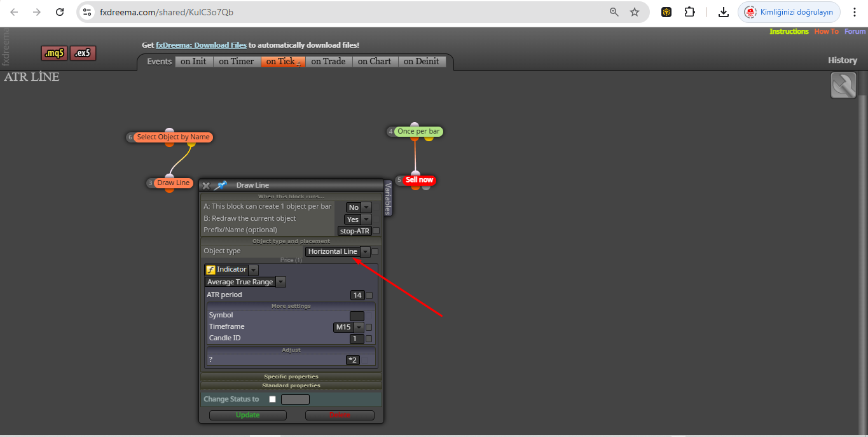Viewport: 868px width, 437px height.
Task: Open the Variables side tab
Action: (388, 199)
